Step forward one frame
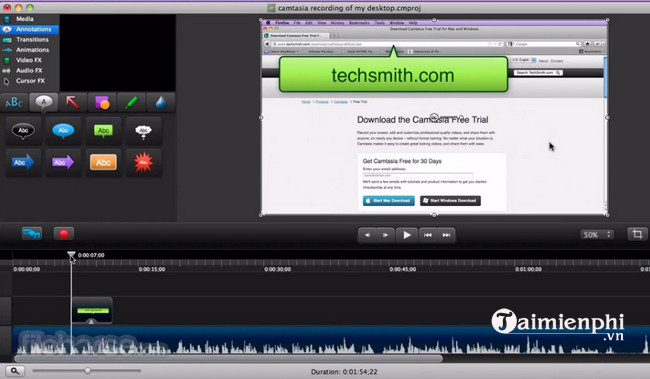Image resolution: width=650 pixels, height=379 pixels. (x=386, y=235)
